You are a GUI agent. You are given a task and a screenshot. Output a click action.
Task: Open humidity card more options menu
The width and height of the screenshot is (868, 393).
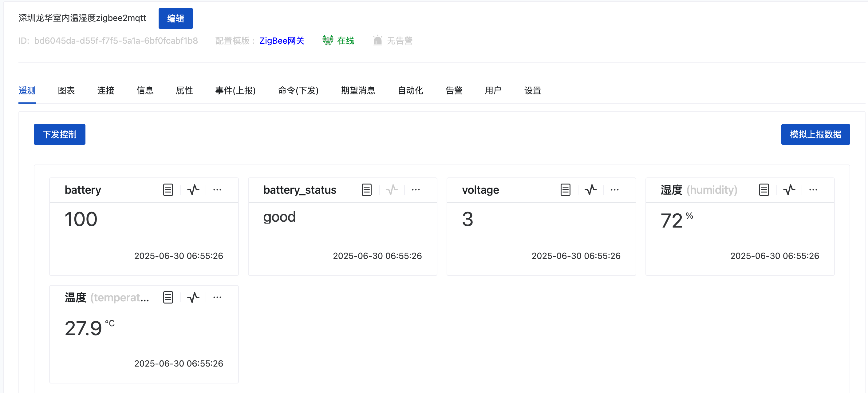point(813,190)
